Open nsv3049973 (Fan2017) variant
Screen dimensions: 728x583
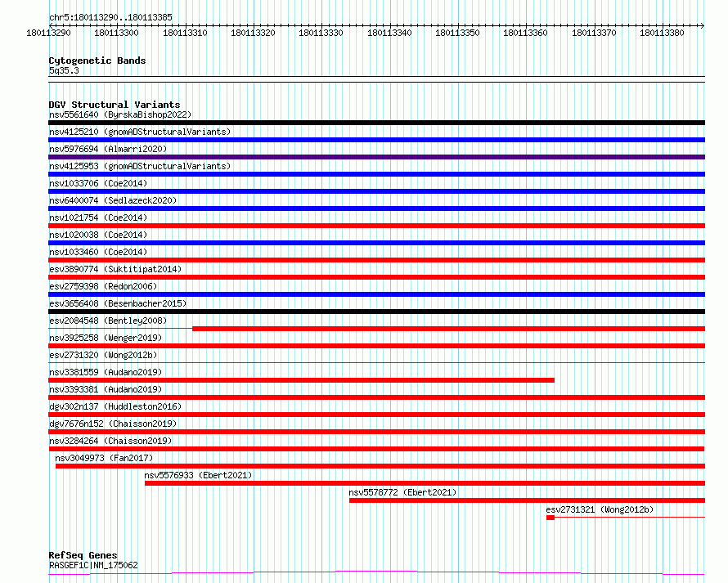coord(104,458)
